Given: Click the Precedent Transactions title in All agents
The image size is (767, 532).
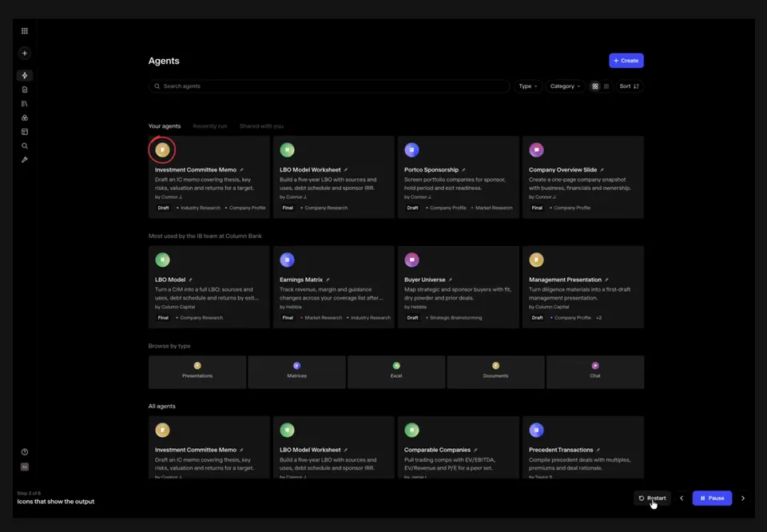Looking at the screenshot, I should point(561,450).
